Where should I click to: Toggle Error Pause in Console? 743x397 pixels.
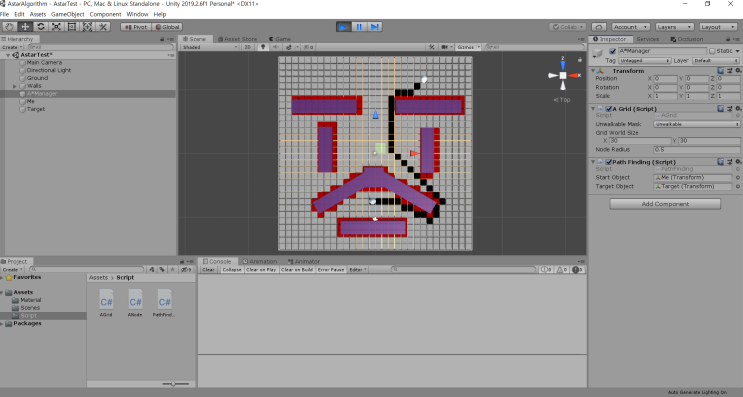[x=331, y=270]
